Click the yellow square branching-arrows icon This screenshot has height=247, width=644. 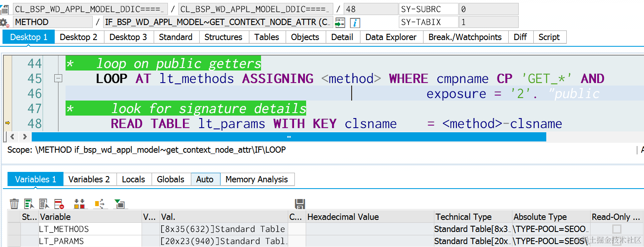tap(99, 204)
